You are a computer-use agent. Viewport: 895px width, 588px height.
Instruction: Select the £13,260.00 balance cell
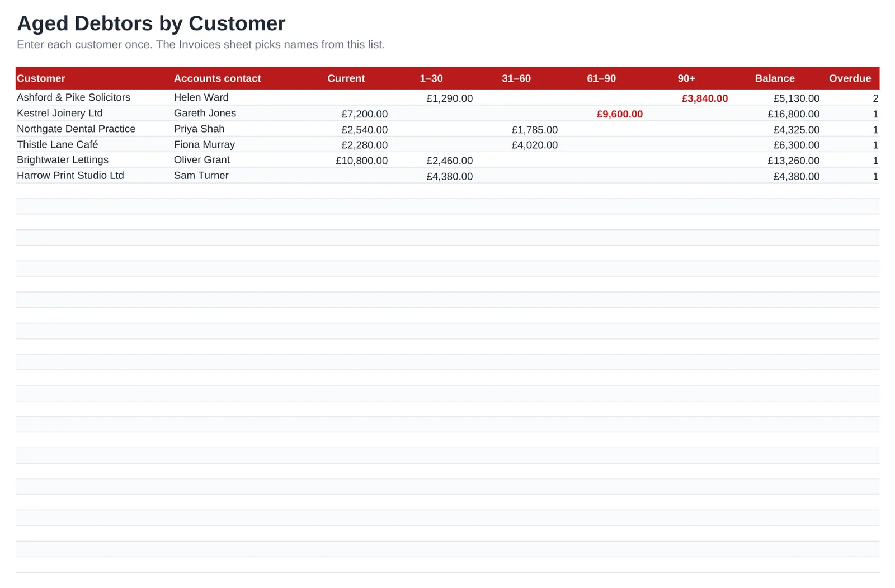794,161
